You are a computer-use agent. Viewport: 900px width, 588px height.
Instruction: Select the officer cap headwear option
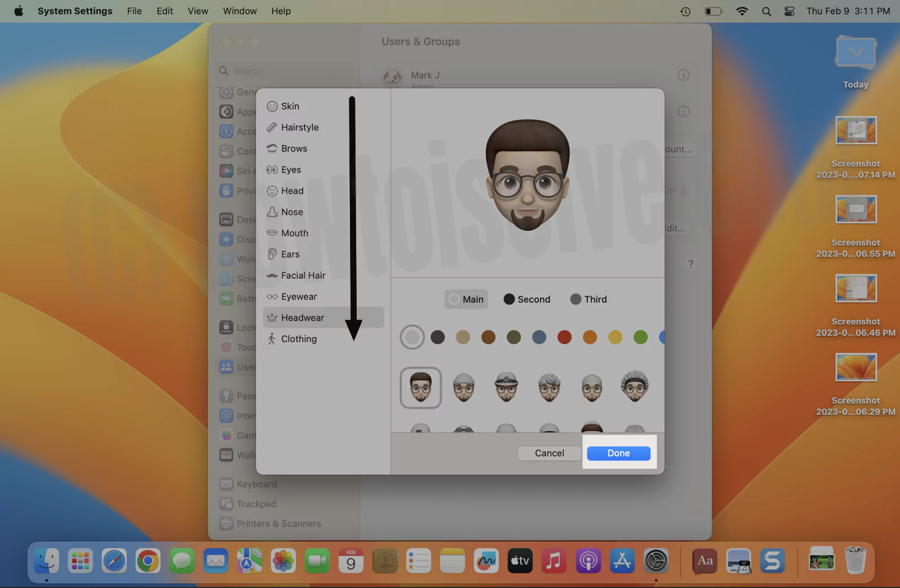(x=507, y=388)
